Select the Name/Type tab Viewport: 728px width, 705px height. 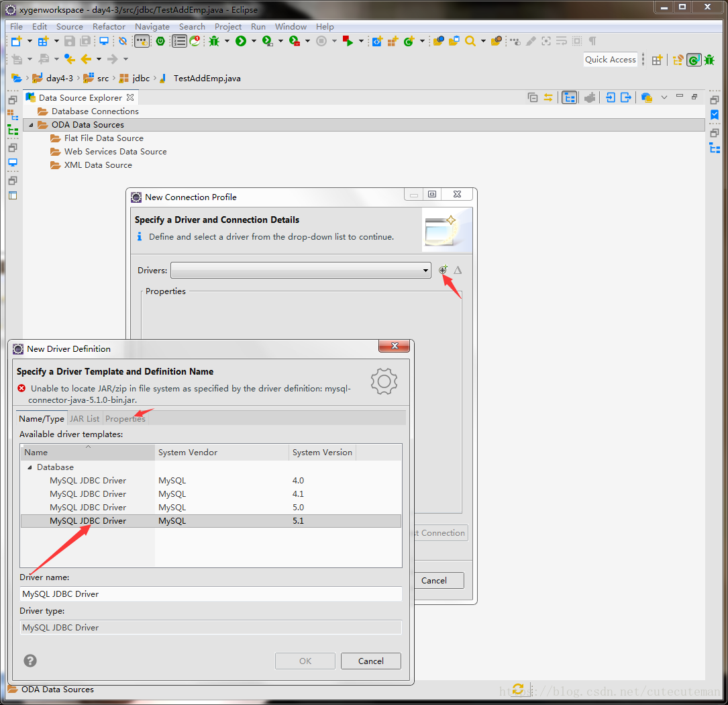(x=42, y=419)
